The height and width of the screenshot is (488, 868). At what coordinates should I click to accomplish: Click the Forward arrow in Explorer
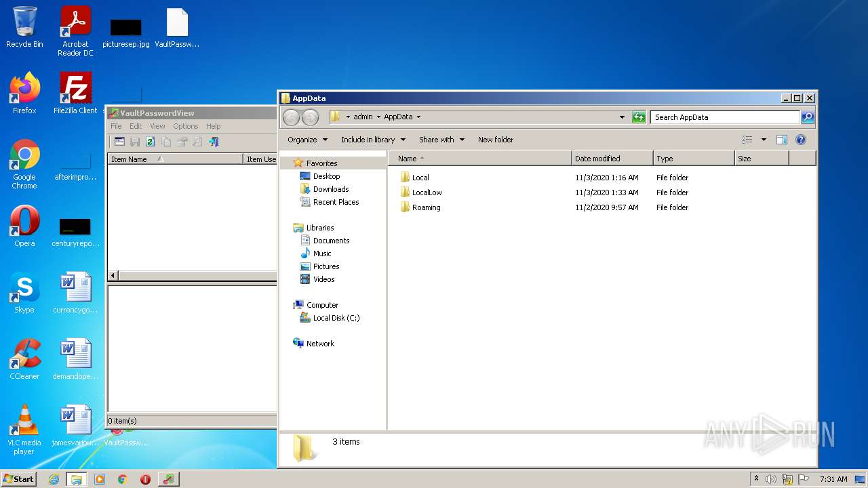[310, 117]
